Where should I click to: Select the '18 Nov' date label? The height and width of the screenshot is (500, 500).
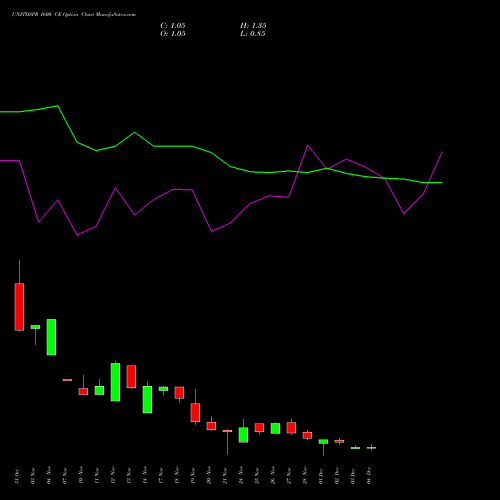point(177,476)
